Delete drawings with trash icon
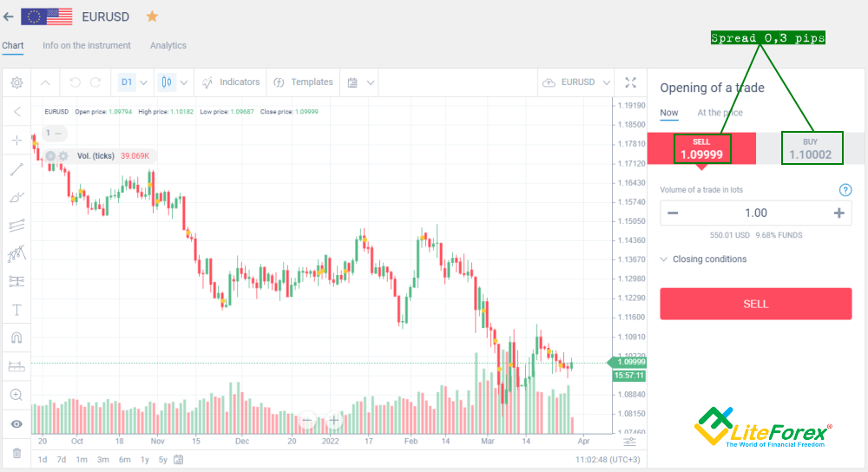Viewport: 868px width, 472px height. tap(16, 453)
